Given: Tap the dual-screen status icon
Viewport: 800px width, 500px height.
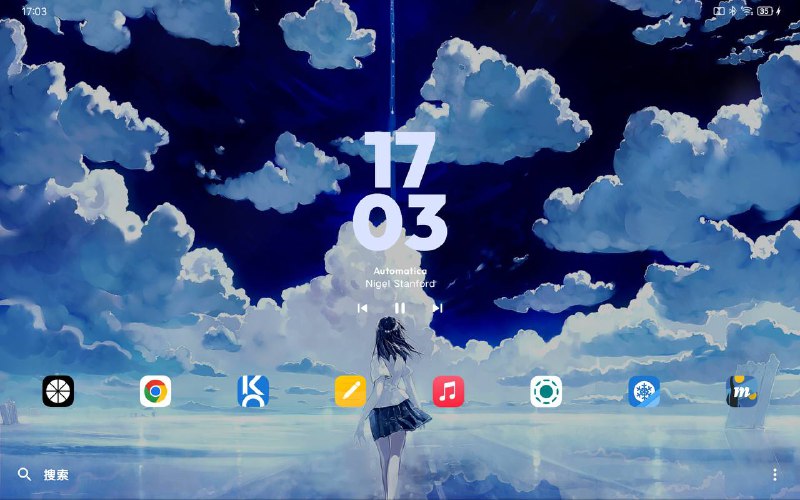Looking at the screenshot, I should pos(719,11).
